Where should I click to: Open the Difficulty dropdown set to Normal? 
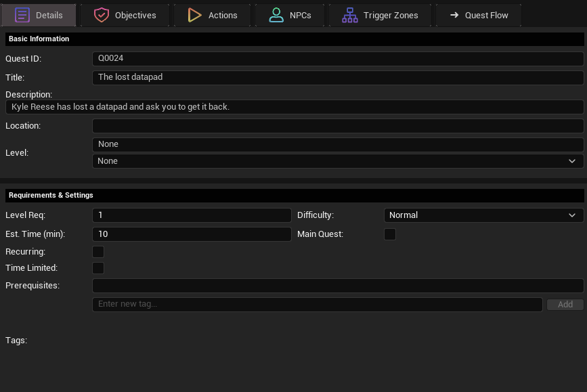click(x=483, y=215)
